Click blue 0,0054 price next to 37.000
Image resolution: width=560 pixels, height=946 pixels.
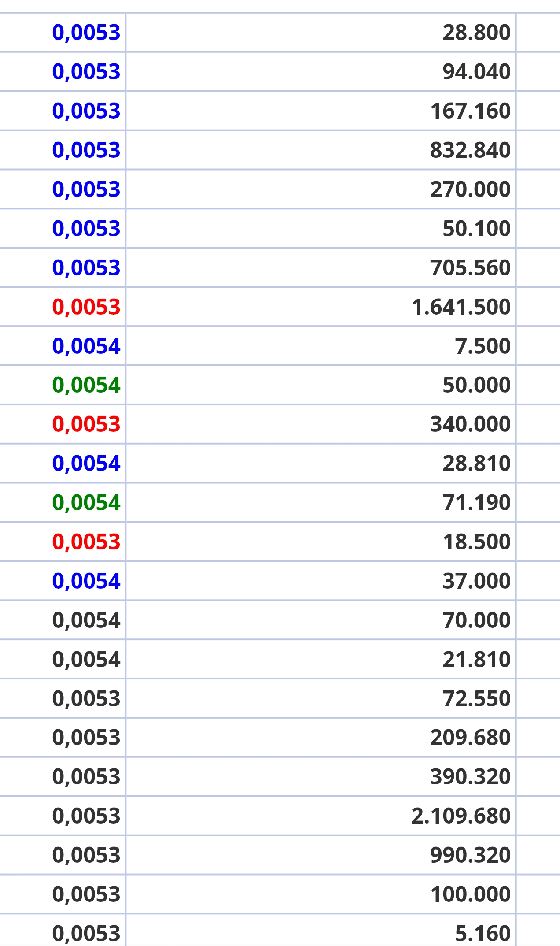[86, 581]
